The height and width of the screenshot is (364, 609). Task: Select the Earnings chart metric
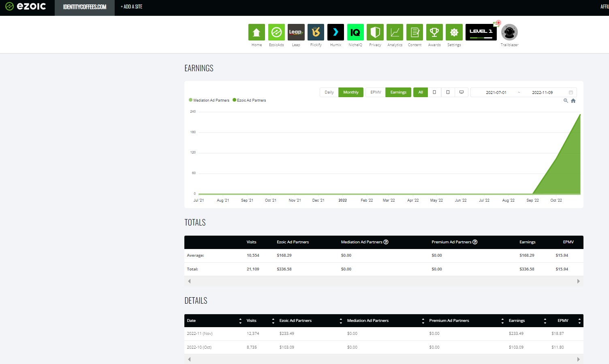398,92
